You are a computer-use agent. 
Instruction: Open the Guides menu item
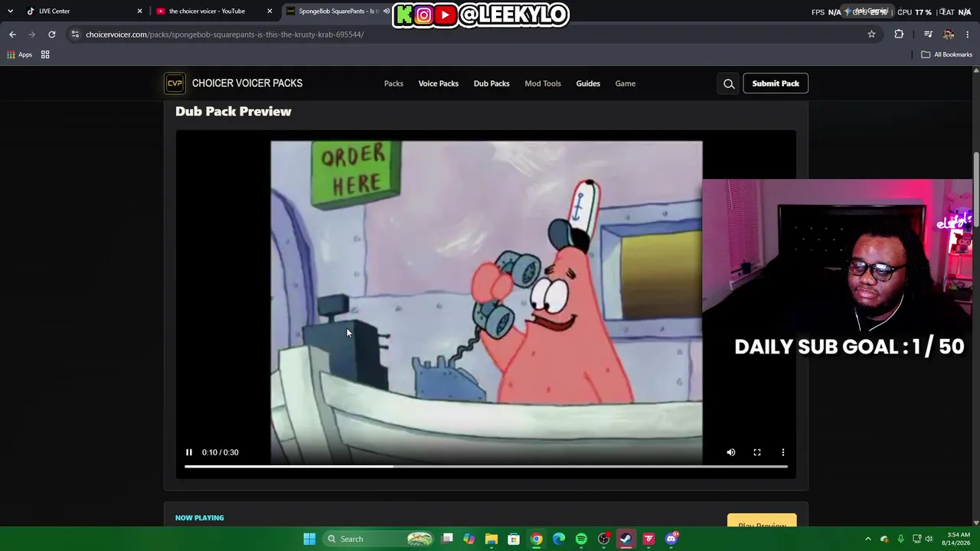tap(588, 83)
